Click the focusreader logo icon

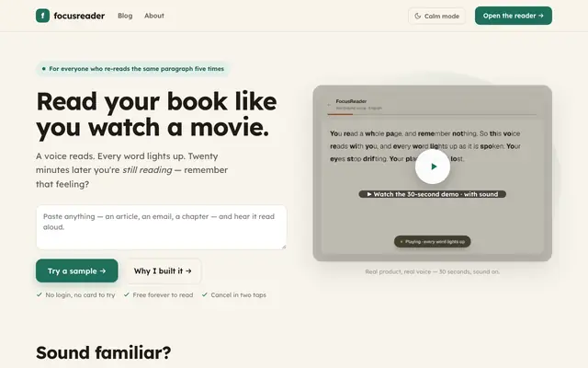tap(43, 16)
